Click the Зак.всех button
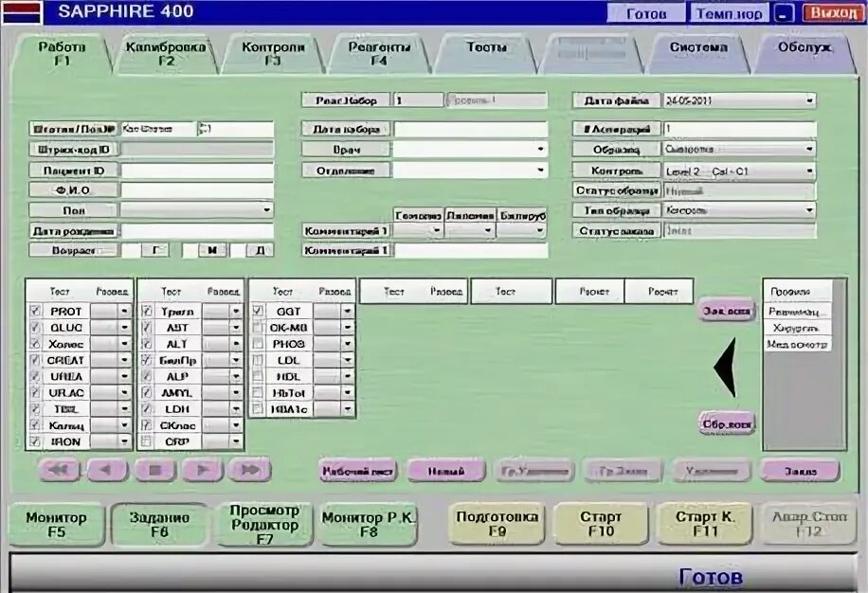Image resolution: width=868 pixels, height=593 pixels. 726,311
